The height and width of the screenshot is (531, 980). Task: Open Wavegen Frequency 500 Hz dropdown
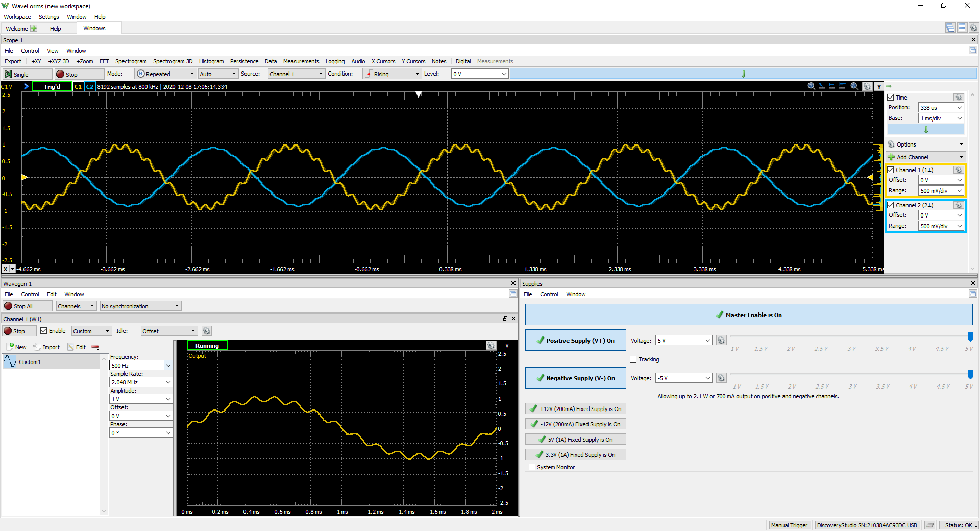pos(168,366)
